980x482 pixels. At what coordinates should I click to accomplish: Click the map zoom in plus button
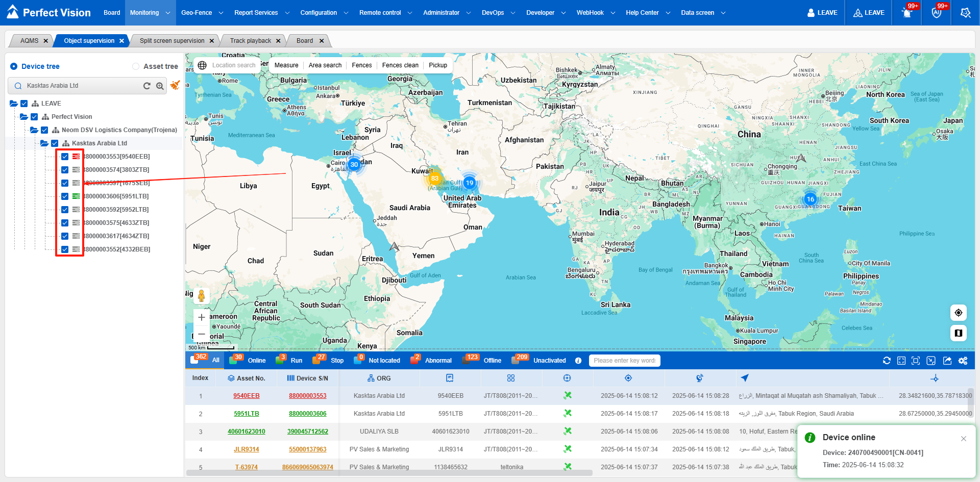point(202,317)
